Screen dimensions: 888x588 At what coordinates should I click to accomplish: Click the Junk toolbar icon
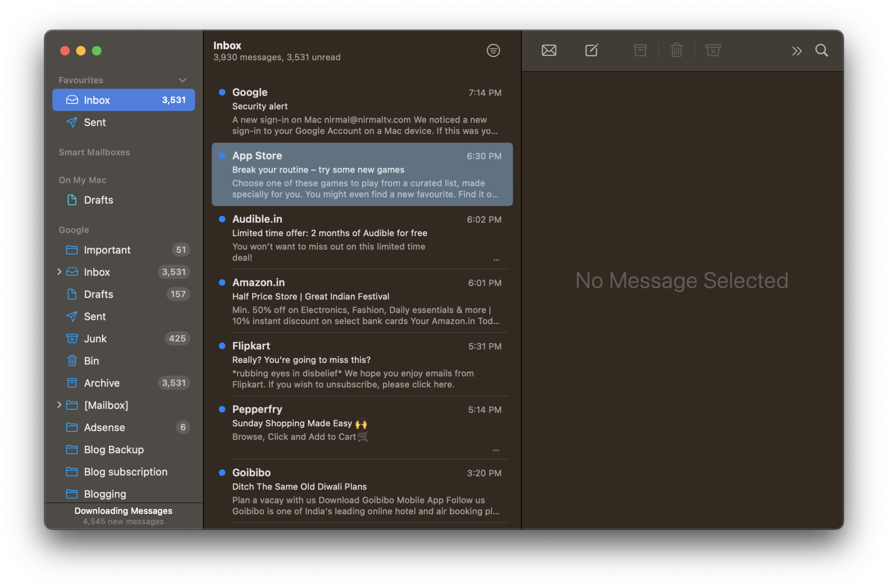coord(713,50)
